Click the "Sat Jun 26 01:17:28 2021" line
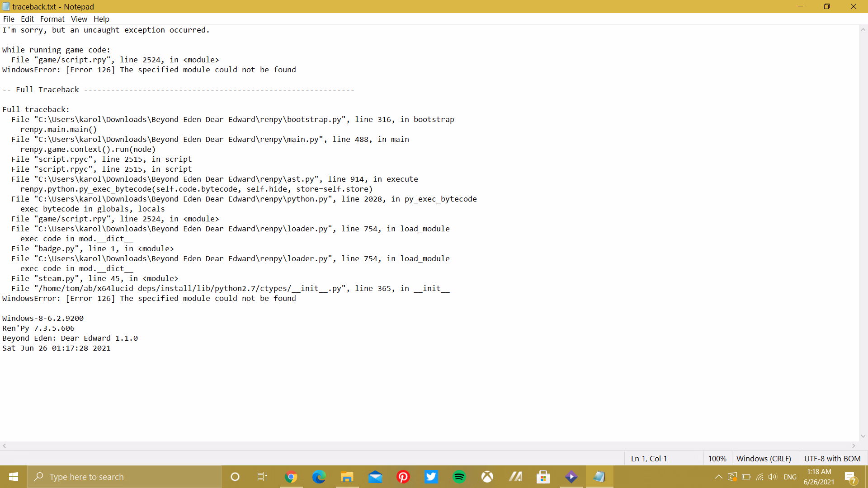The image size is (868, 488). point(57,348)
